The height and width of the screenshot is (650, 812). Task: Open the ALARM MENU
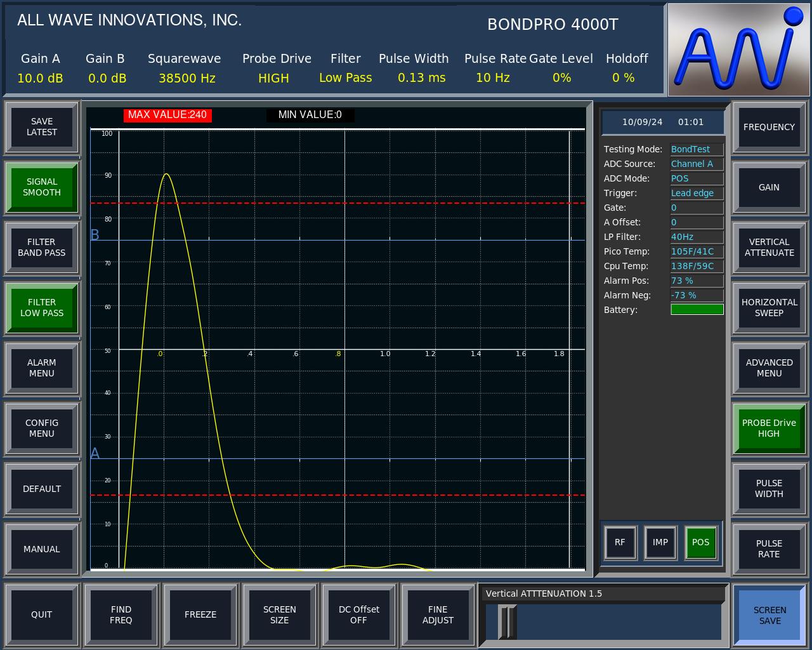click(x=42, y=368)
